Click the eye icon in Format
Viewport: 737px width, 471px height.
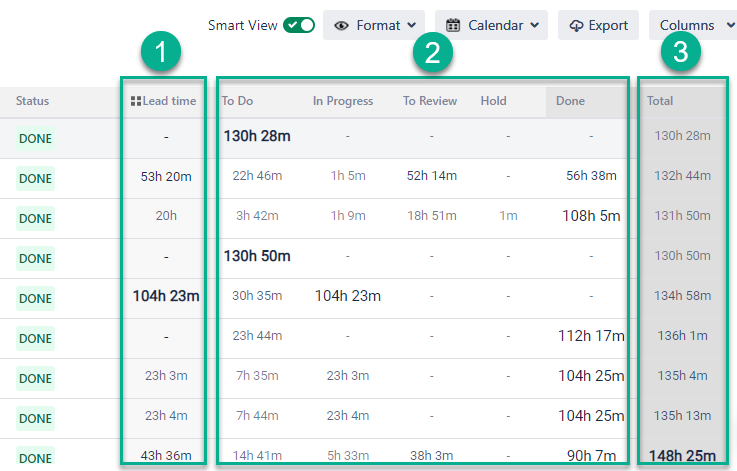pos(341,26)
